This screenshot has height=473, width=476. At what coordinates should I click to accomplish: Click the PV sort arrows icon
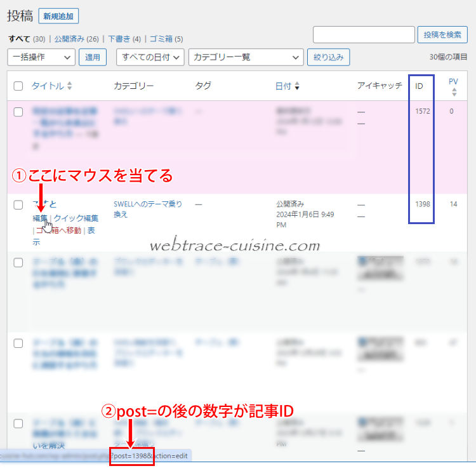pos(454,92)
